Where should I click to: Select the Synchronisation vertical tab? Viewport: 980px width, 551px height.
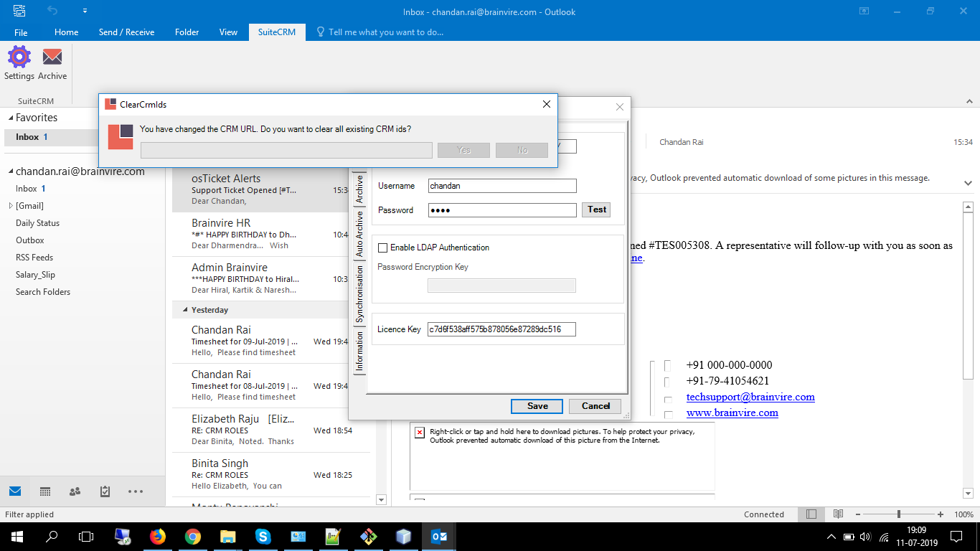359,293
